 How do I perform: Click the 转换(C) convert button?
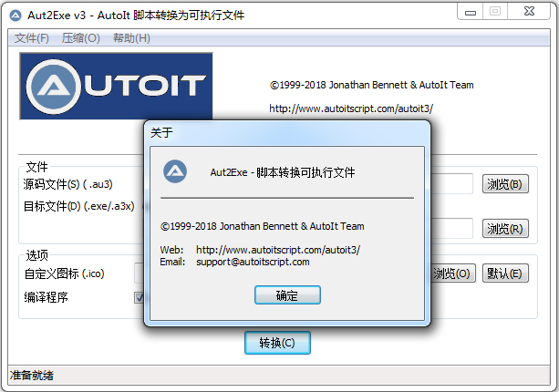click(277, 343)
